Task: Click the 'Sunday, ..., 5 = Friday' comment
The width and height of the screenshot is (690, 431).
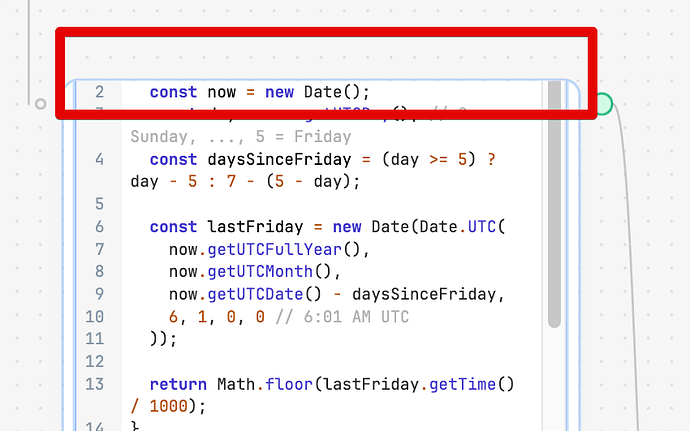Action: 240,136
